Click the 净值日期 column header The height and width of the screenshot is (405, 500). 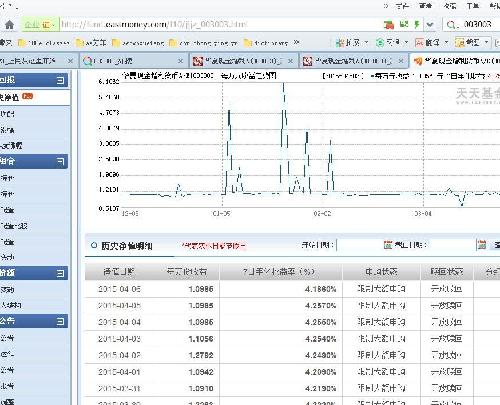pos(119,272)
